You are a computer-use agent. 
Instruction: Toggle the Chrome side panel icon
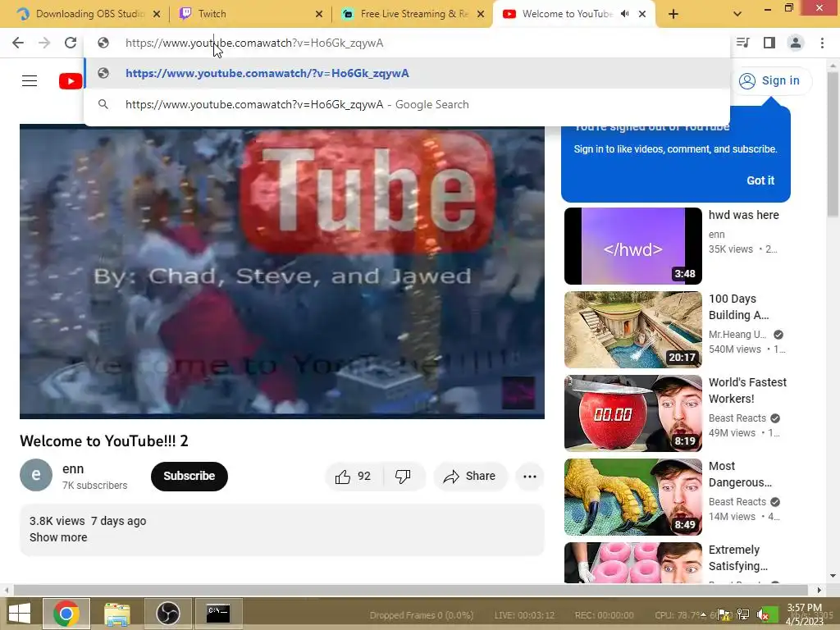pyautogui.click(x=769, y=43)
